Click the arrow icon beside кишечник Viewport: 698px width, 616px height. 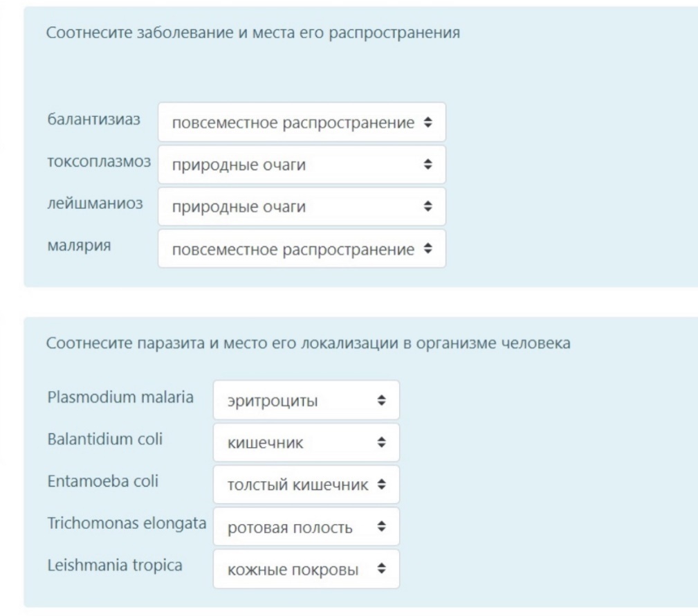tap(381, 442)
